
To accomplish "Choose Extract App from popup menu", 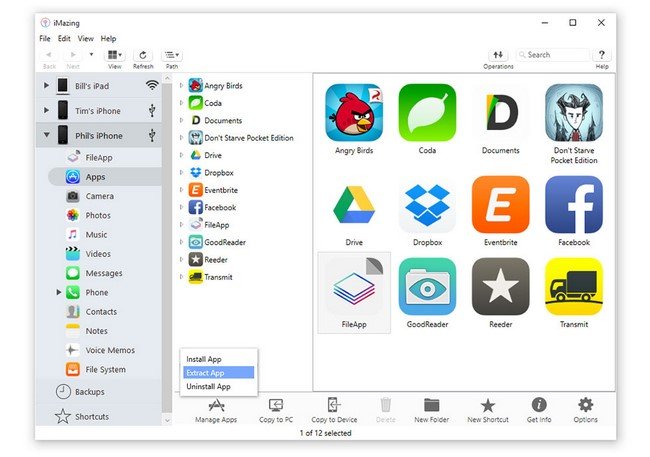I will pyautogui.click(x=218, y=373).
